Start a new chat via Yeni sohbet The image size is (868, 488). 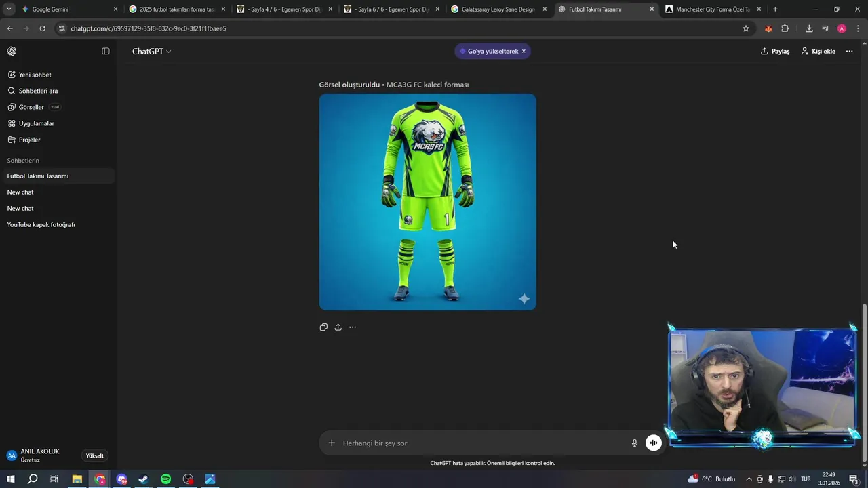(x=58, y=75)
